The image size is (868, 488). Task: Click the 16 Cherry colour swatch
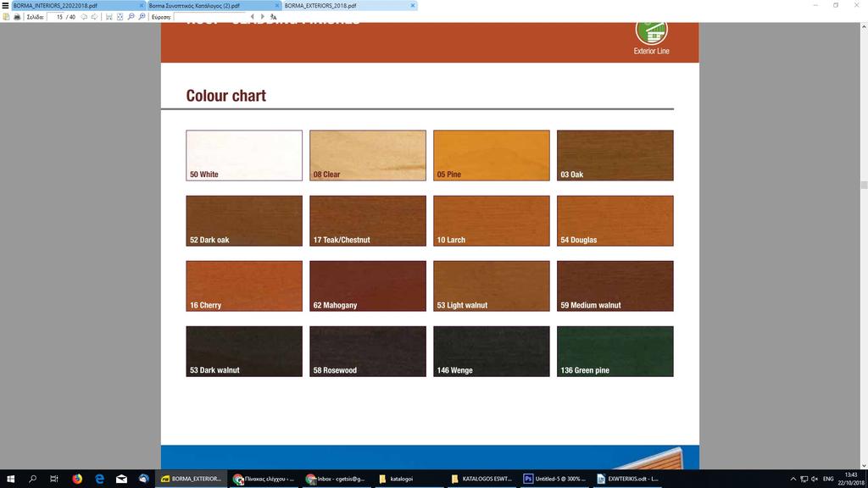pos(244,286)
